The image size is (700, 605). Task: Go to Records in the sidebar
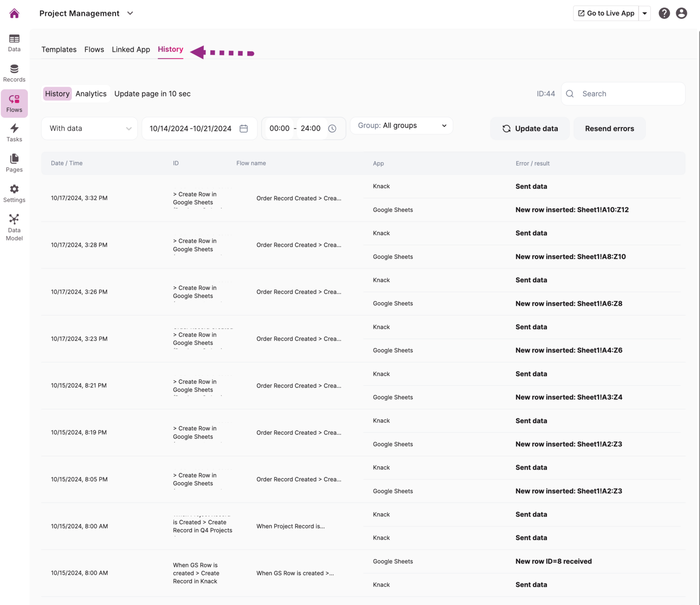coord(14,73)
